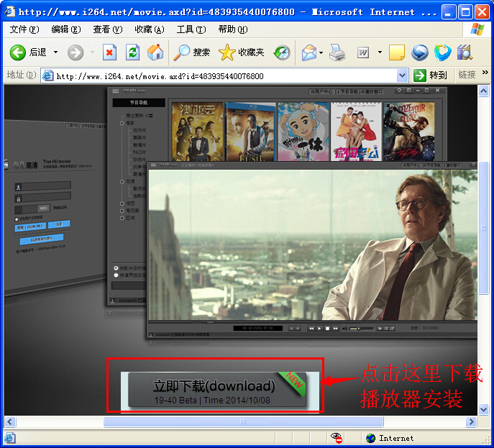
Task: Open the Favorites (收藏夹) panel
Action: coord(242,52)
